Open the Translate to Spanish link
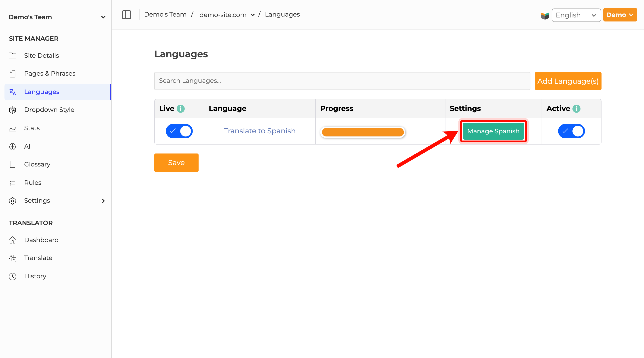Image resolution: width=644 pixels, height=358 pixels. pyautogui.click(x=259, y=131)
